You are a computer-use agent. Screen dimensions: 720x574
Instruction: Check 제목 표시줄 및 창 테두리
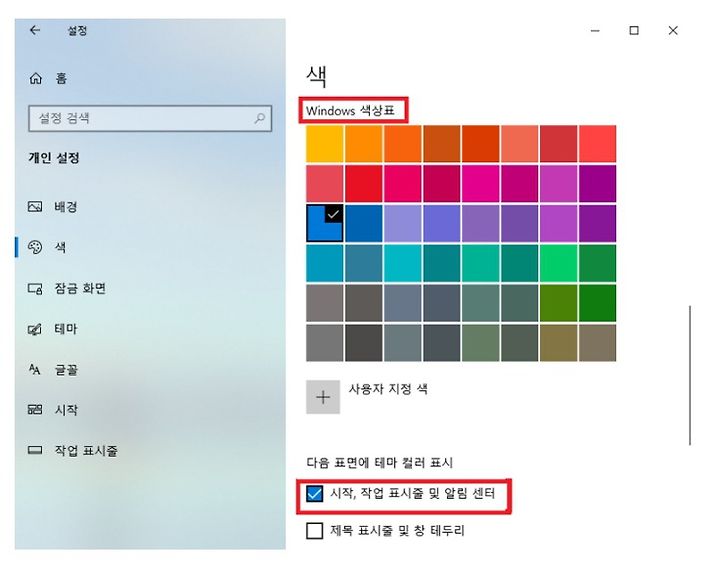pos(315,531)
